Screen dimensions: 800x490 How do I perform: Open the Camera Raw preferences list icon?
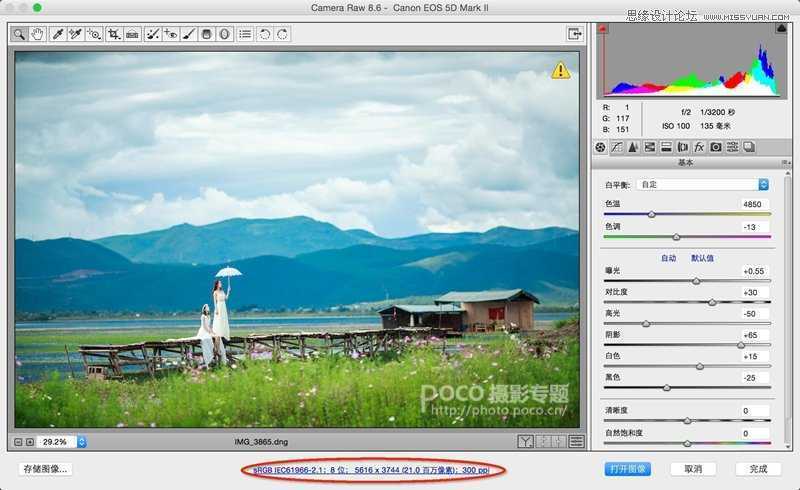245,34
